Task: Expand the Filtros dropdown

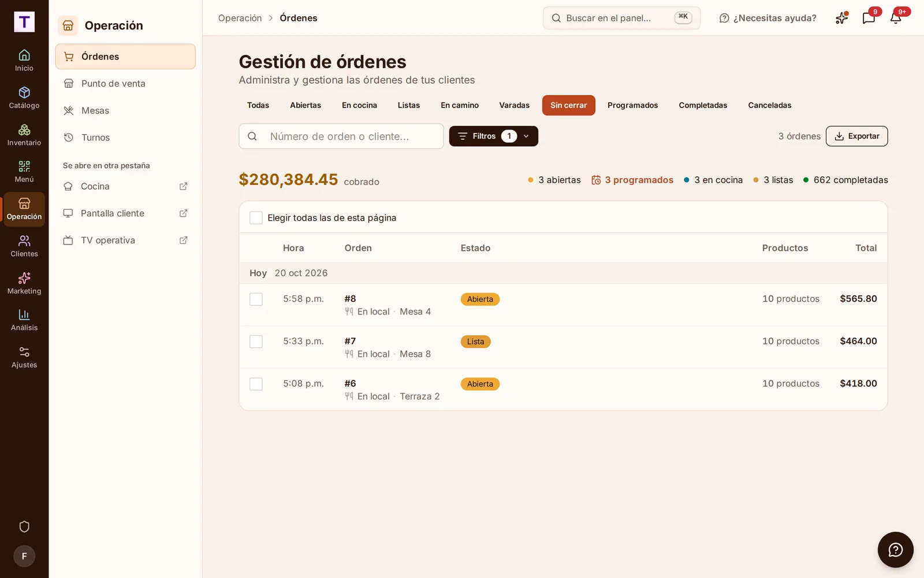Action: click(494, 136)
